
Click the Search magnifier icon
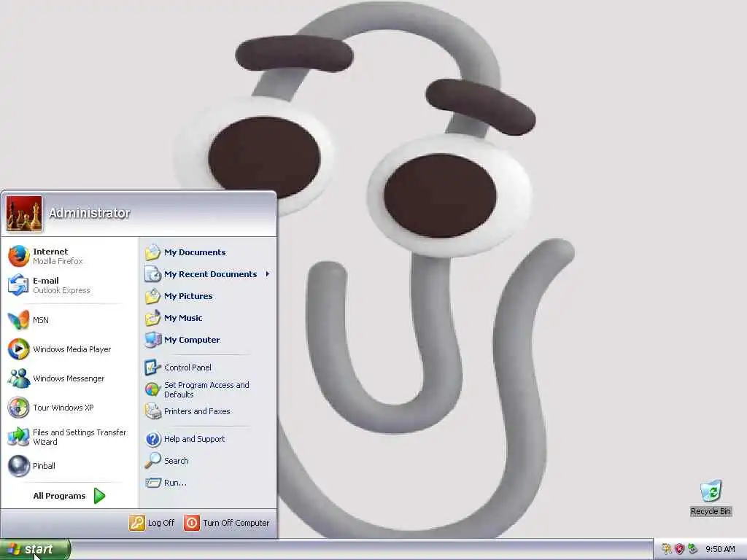click(x=153, y=461)
